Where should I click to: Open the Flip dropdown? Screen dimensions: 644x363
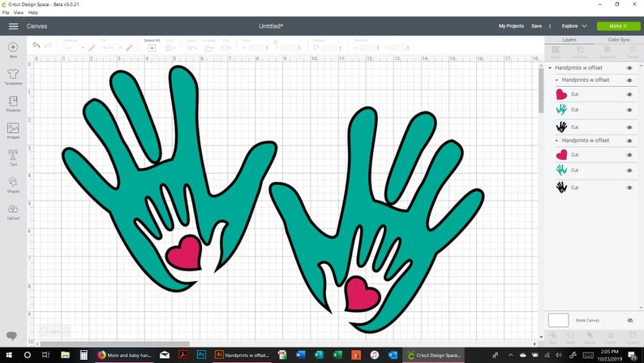point(226,48)
